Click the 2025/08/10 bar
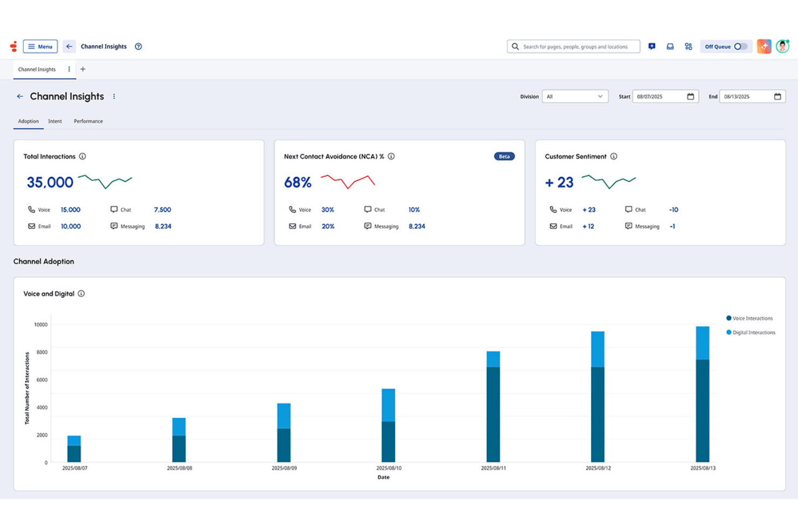 [388, 425]
